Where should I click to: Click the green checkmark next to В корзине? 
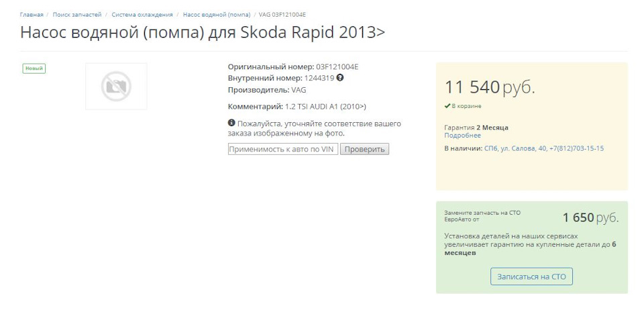pyautogui.click(x=447, y=106)
